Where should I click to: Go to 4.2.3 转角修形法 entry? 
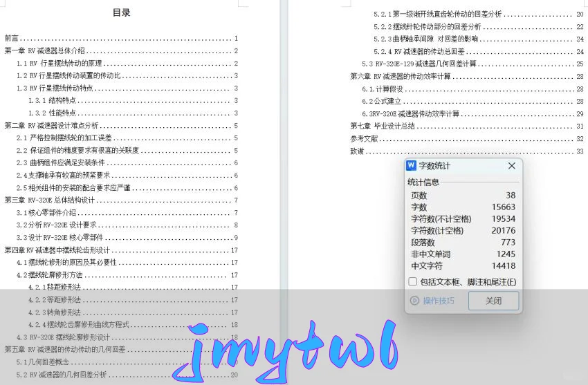tap(133, 312)
